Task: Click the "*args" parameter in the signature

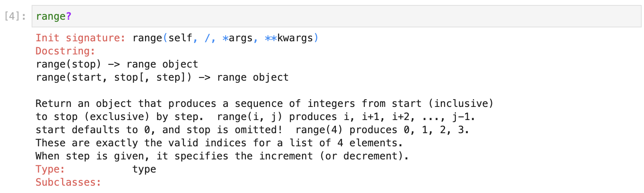Action: 238,38
